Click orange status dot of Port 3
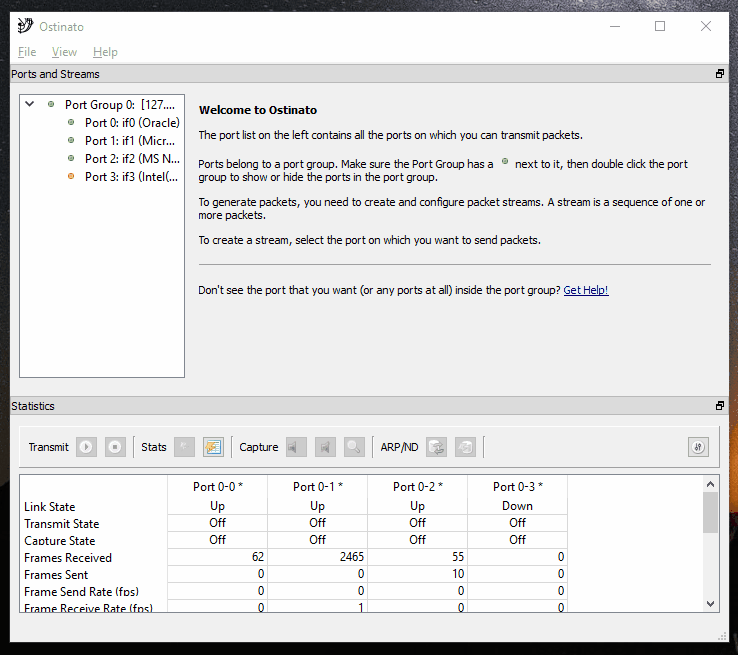The image size is (738, 655). click(x=71, y=176)
